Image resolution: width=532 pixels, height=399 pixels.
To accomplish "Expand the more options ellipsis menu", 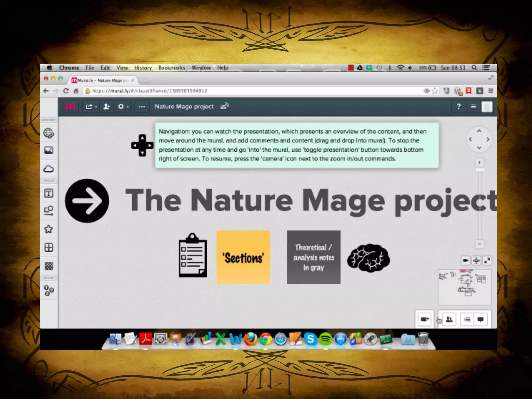I will tap(142, 107).
